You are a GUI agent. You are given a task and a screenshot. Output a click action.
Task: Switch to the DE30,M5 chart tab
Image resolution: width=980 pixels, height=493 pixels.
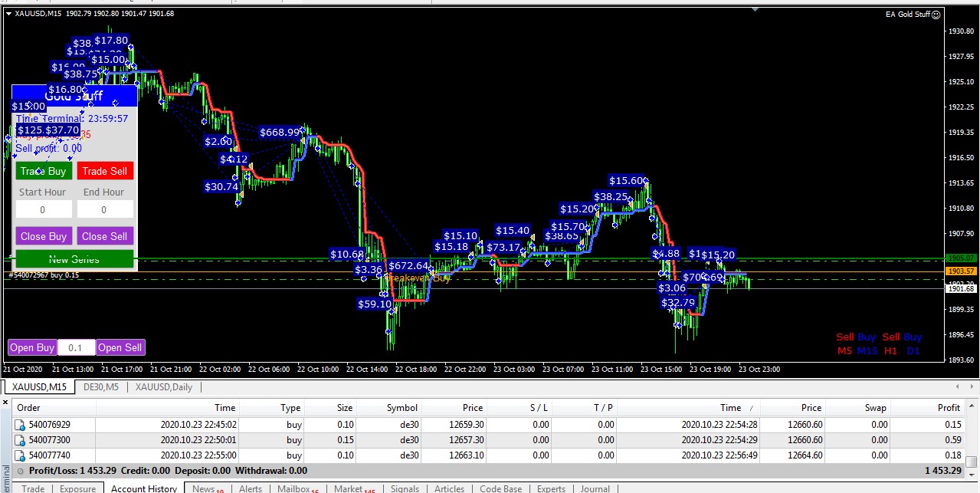[x=100, y=387]
